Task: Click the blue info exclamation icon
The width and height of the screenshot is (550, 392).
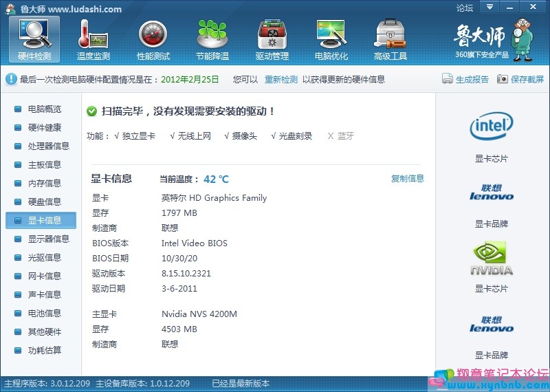Action: [11, 79]
